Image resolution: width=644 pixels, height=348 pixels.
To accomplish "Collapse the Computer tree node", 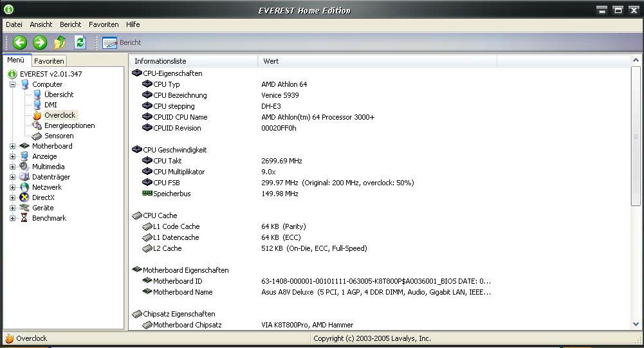I will [13, 85].
